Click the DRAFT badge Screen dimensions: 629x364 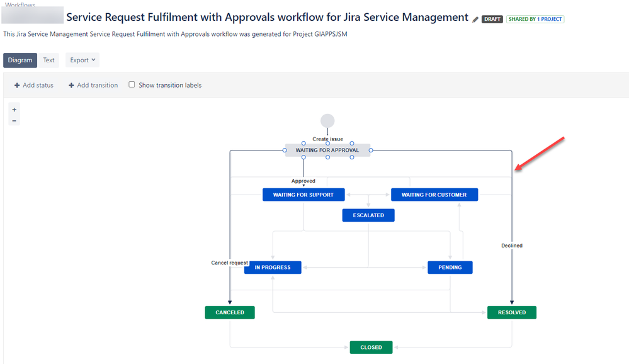coord(492,19)
